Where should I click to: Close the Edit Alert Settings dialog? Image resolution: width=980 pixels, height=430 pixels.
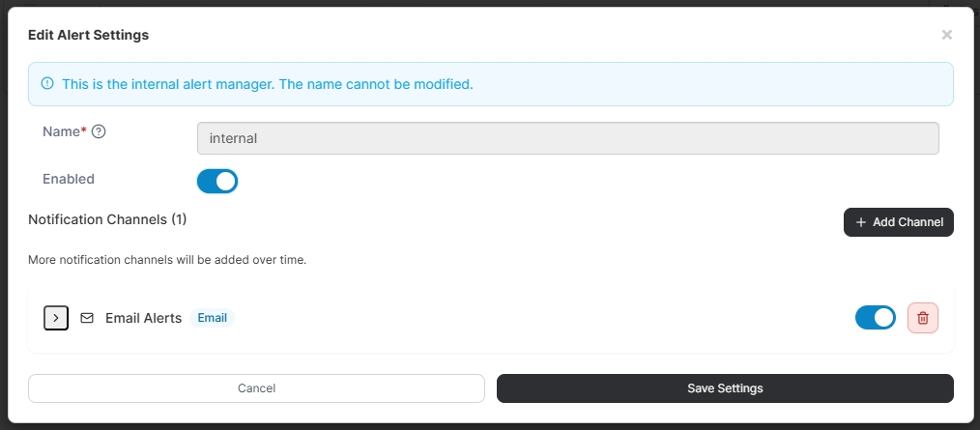(x=946, y=35)
